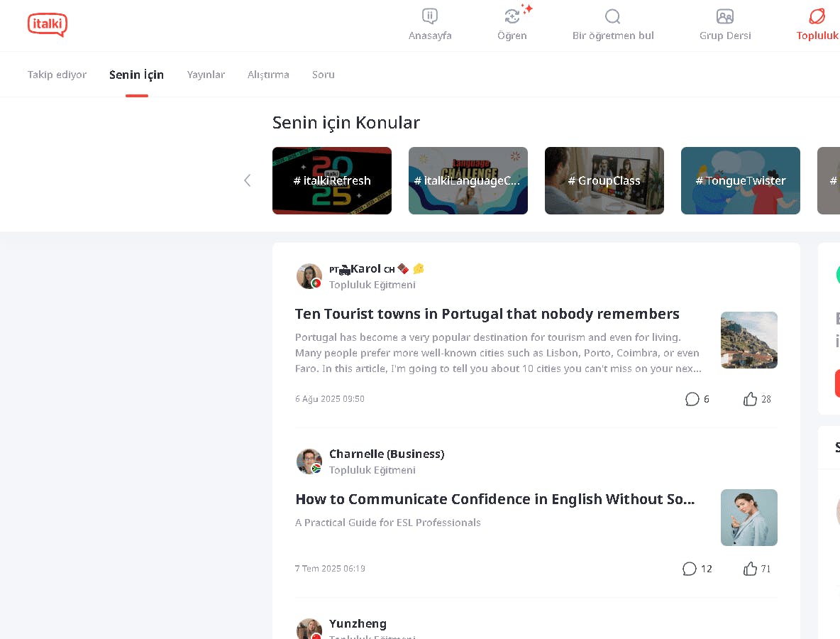The image size is (840, 639).
Task: Open Charnelle (Business) profile name
Action: pos(387,454)
